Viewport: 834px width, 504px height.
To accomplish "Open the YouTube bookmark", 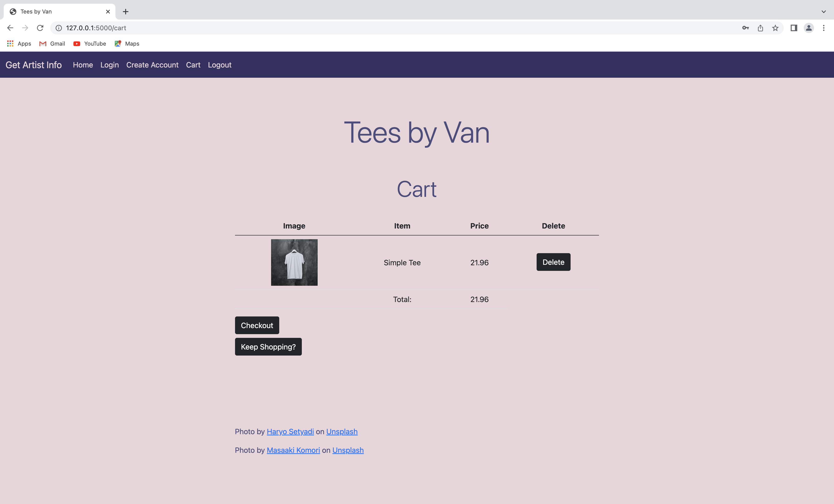I will pos(89,43).
